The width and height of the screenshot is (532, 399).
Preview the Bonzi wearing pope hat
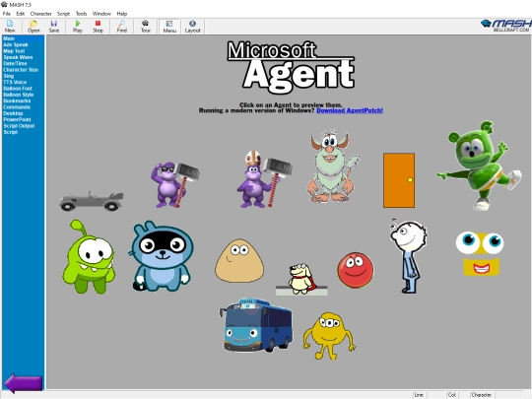click(x=264, y=179)
